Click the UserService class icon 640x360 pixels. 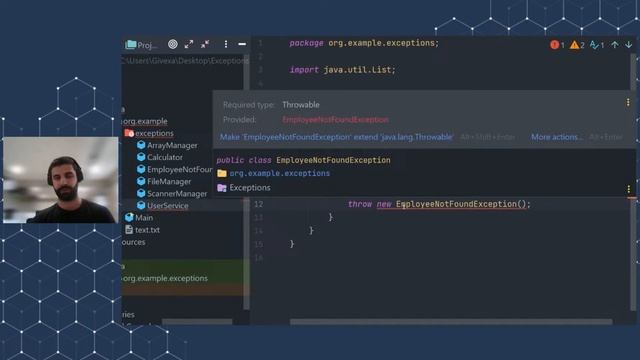click(x=141, y=205)
